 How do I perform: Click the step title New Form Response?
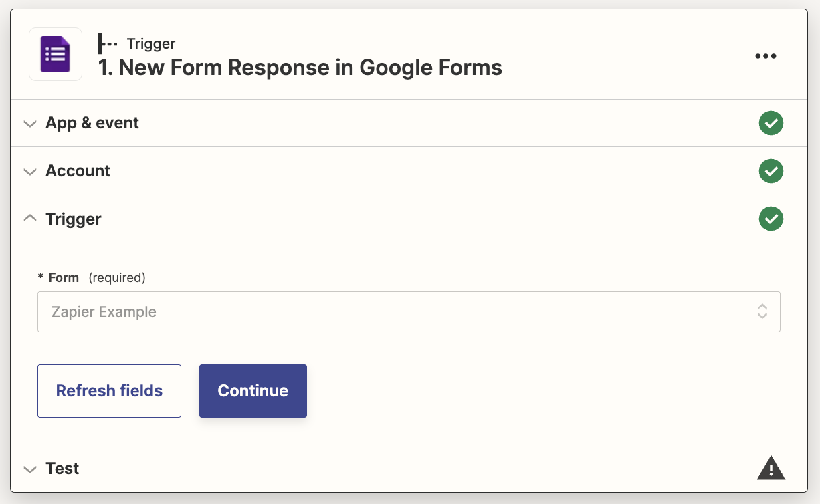pyautogui.click(x=300, y=68)
